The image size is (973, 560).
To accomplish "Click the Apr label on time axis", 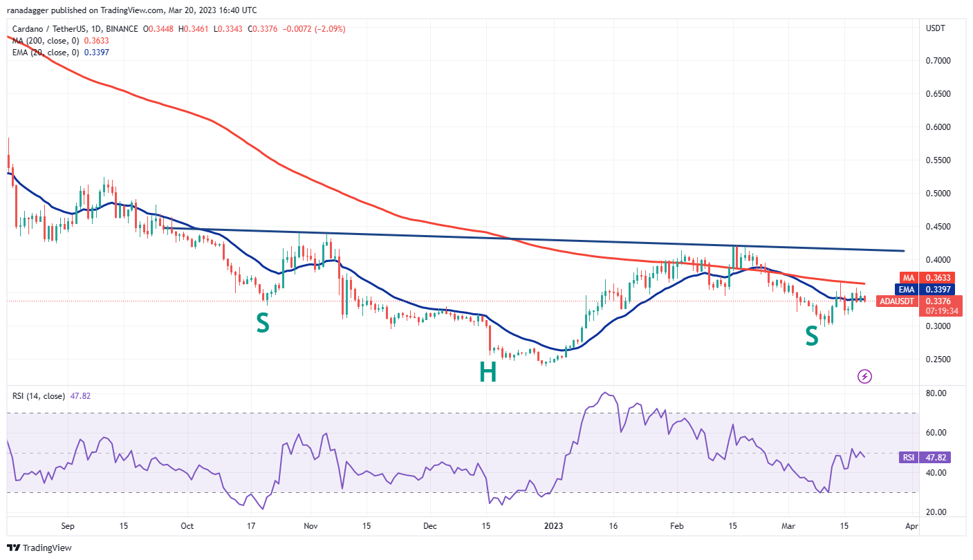I will (x=912, y=526).
